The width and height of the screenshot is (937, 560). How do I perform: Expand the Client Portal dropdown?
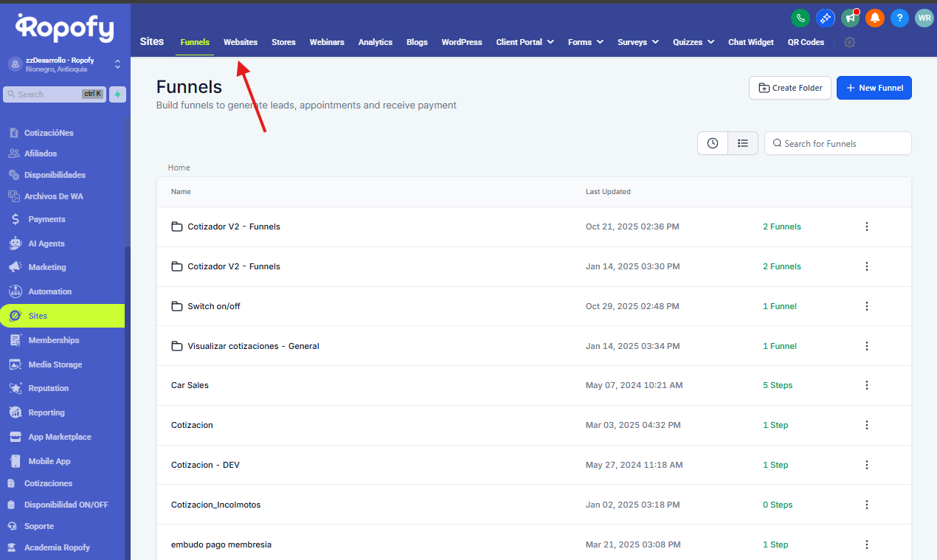coord(525,42)
